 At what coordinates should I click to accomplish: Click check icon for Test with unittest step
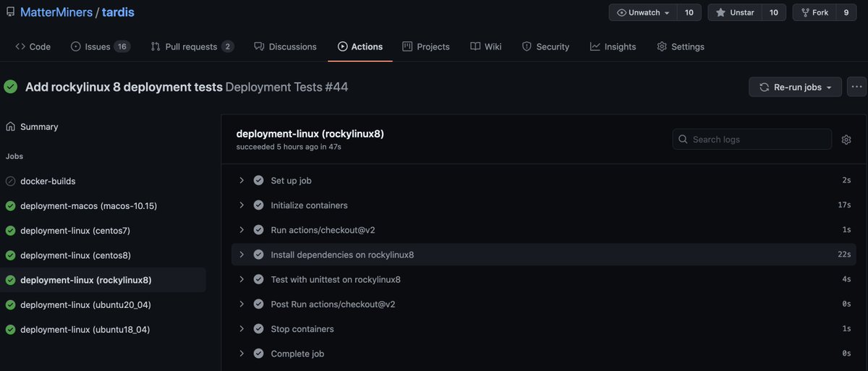258,279
